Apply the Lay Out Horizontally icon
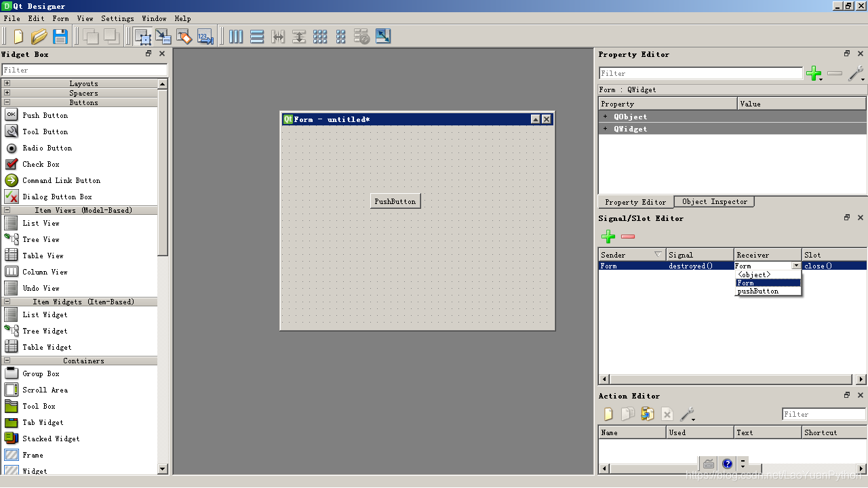868x488 pixels. [x=235, y=37]
